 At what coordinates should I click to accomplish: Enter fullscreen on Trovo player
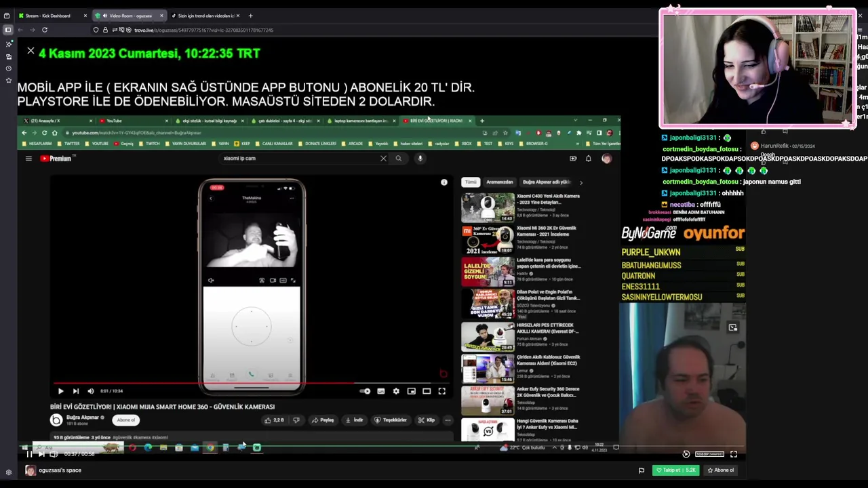(733, 454)
